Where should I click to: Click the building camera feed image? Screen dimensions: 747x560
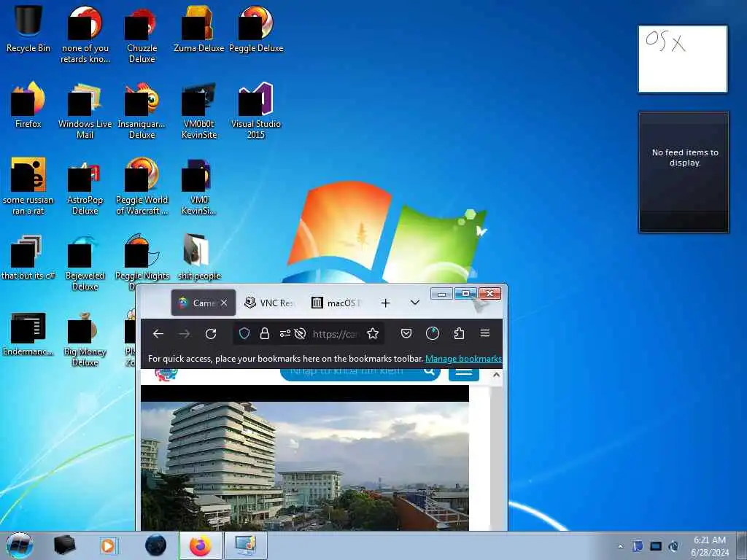click(x=304, y=466)
